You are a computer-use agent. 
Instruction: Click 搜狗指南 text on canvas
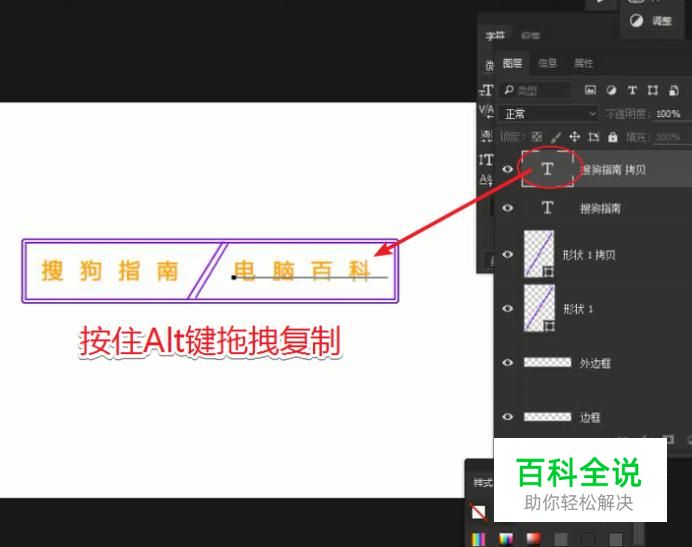coord(110,271)
